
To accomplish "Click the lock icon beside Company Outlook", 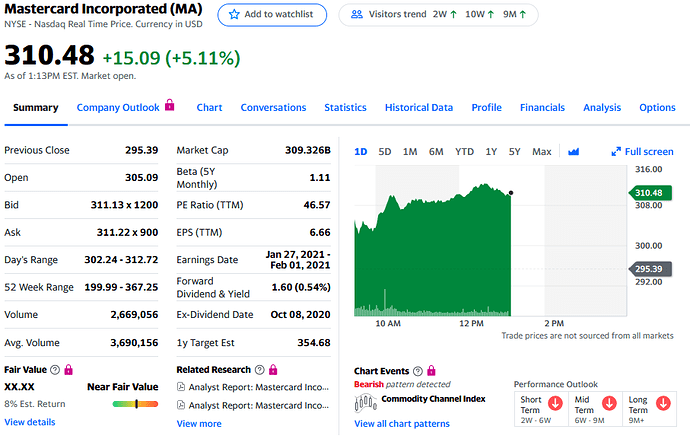I will point(169,105).
